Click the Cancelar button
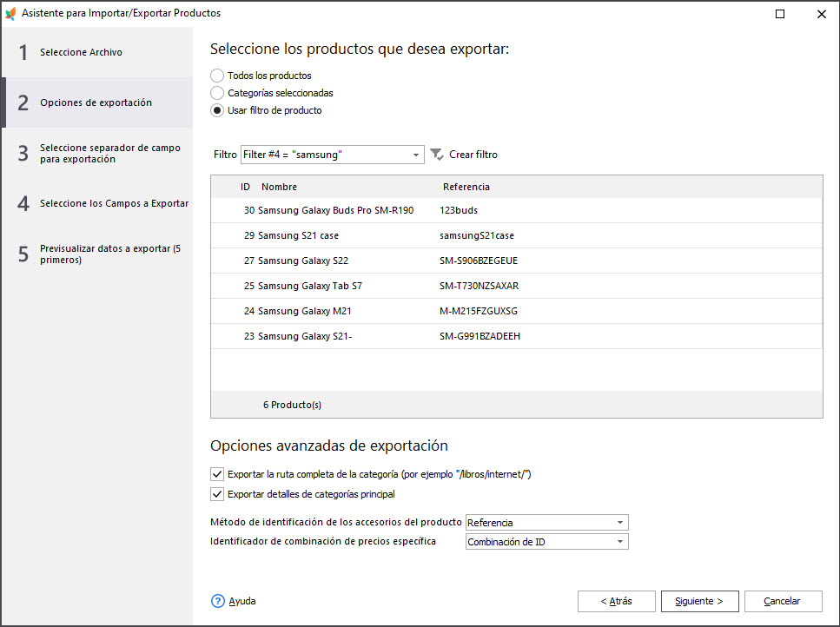The width and height of the screenshot is (840, 627). point(783,601)
